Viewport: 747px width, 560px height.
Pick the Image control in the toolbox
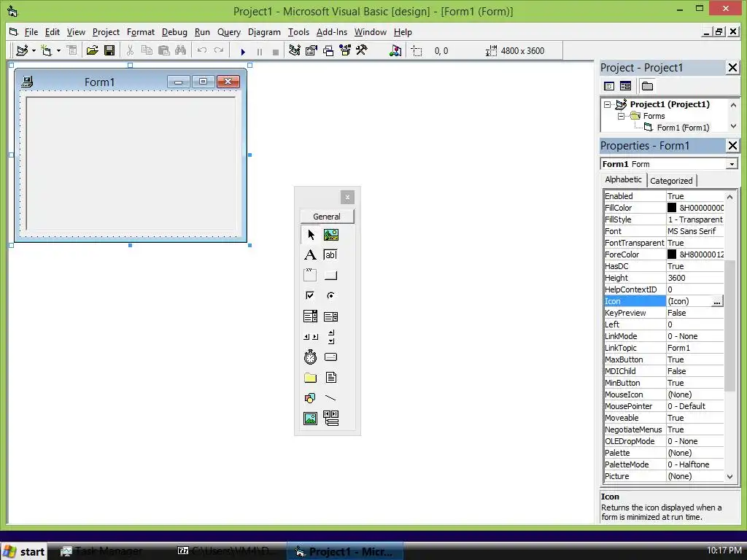(311, 419)
